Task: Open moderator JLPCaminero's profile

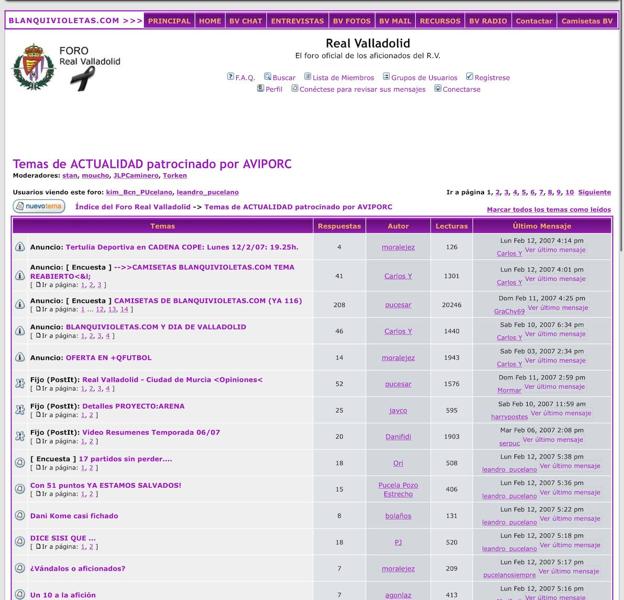Action: pos(136,175)
